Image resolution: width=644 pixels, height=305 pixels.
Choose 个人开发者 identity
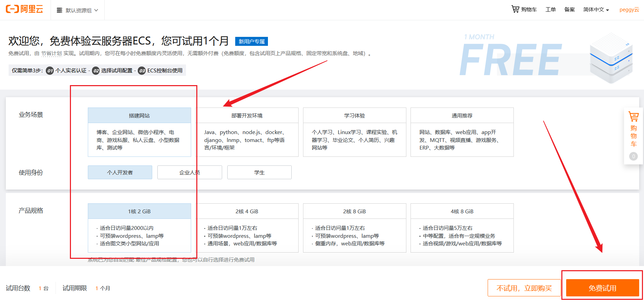[x=120, y=172]
